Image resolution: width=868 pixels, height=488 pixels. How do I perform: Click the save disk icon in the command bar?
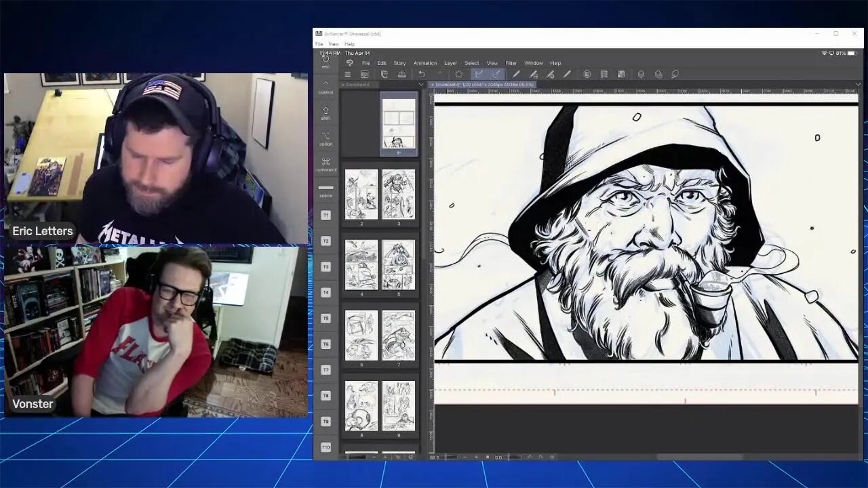tap(620, 75)
